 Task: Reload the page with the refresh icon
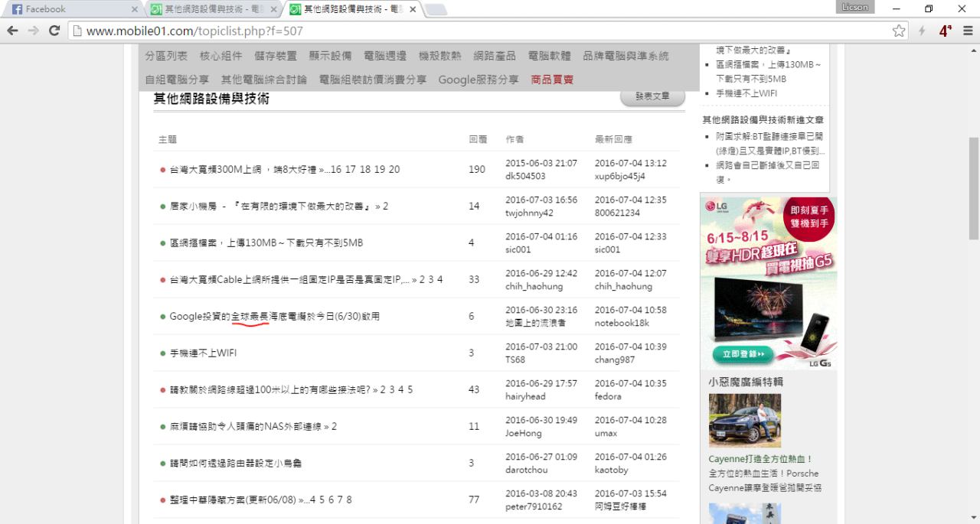(54, 31)
